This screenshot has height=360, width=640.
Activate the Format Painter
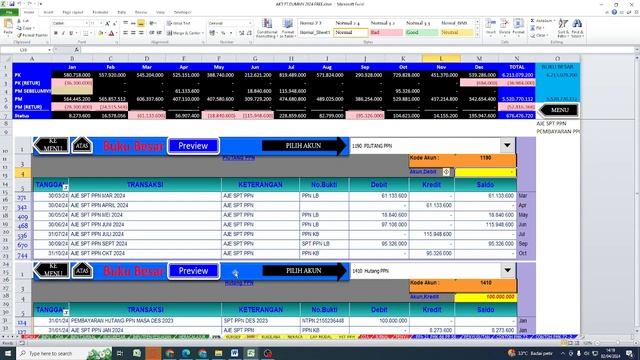[32, 35]
